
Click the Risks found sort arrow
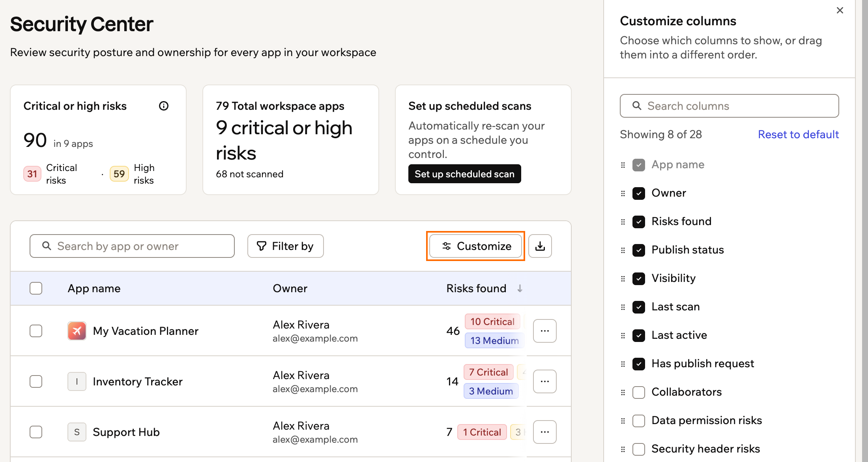point(520,289)
